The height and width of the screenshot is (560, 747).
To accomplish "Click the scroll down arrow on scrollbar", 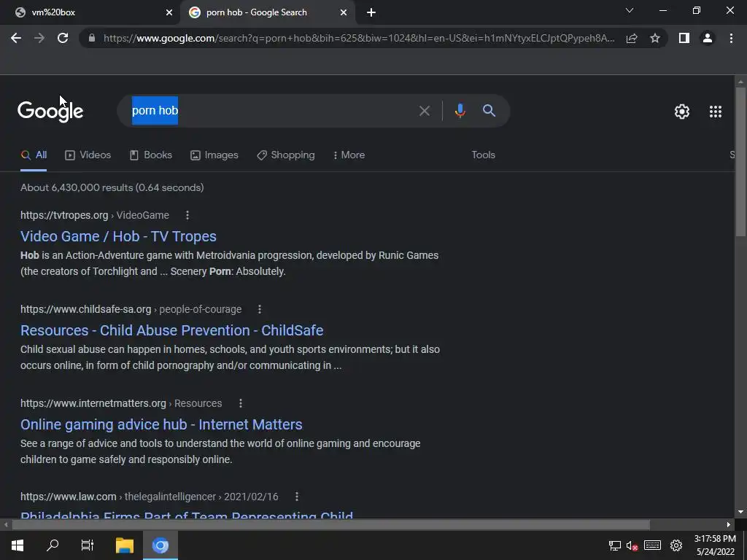I will click(740, 512).
